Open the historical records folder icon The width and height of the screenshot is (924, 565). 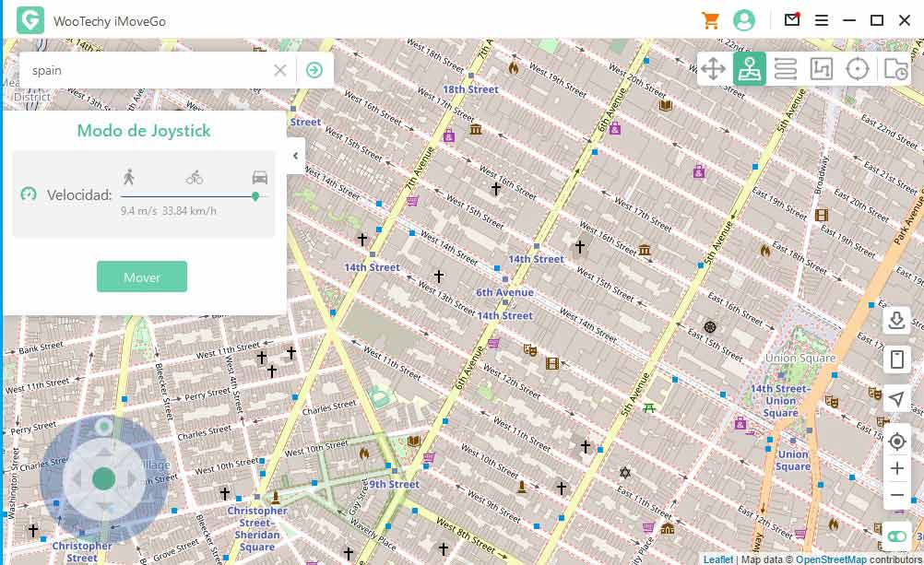coord(894,69)
